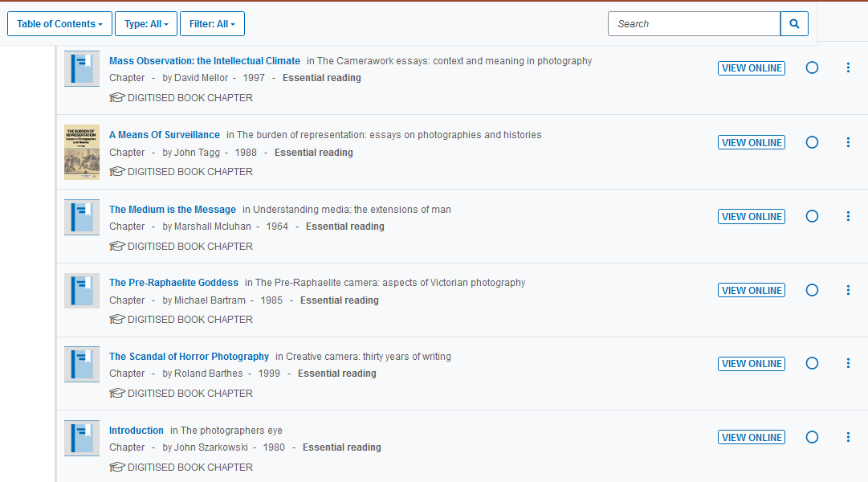Screen dimensions: 868x482
Task: Open more options for Mass Observation chapter
Action: (848, 68)
